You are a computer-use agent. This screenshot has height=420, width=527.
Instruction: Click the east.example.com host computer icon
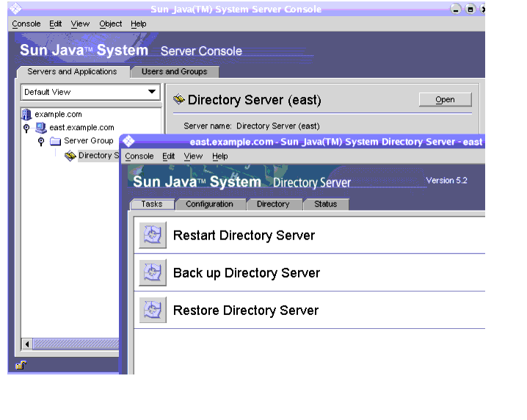[41, 128]
